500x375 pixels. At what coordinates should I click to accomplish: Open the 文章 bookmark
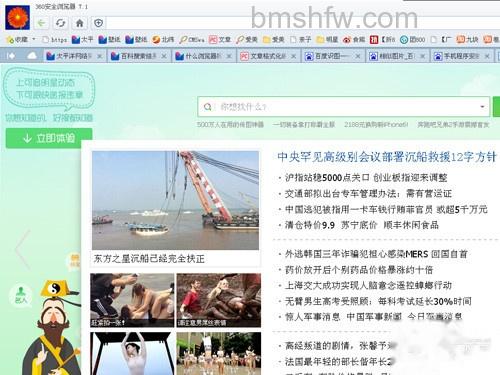click(x=220, y=40)
